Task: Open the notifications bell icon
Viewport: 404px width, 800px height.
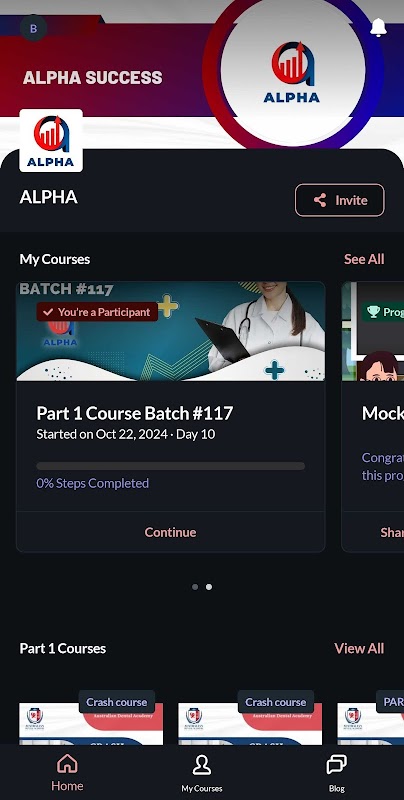Action: pos(378,28)
